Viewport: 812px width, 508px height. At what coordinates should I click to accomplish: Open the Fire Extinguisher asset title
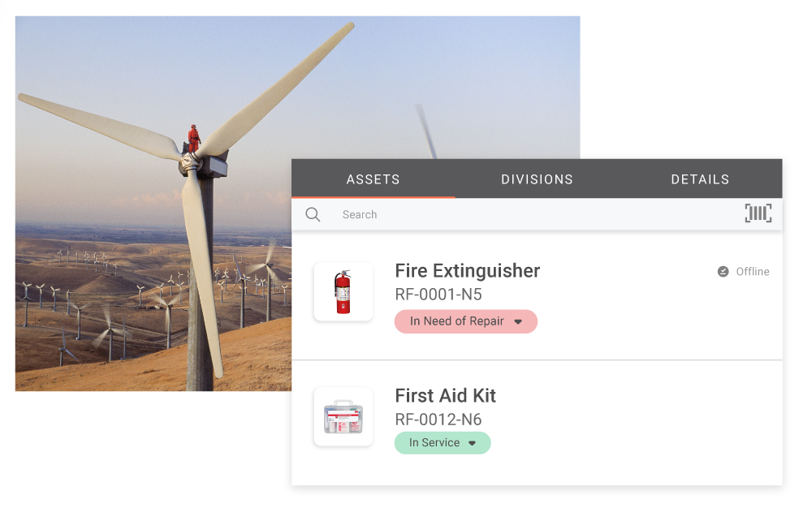click(467, 271)
